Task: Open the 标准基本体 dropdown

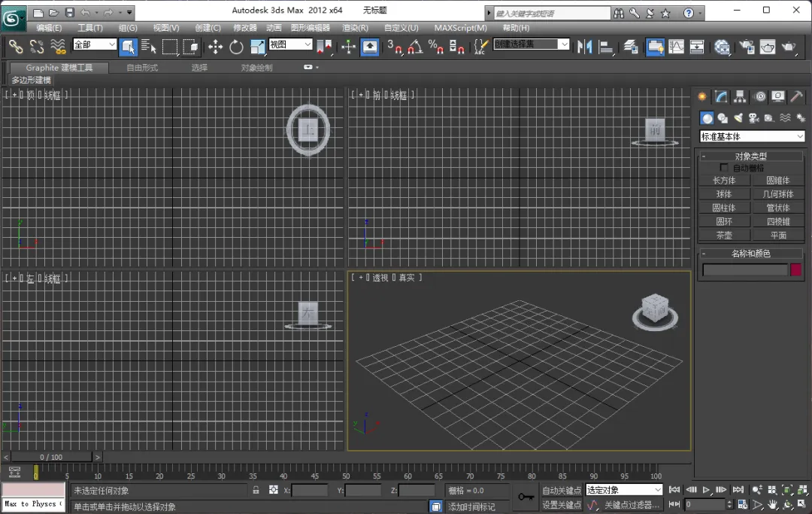Action: [x=753, y=137]
